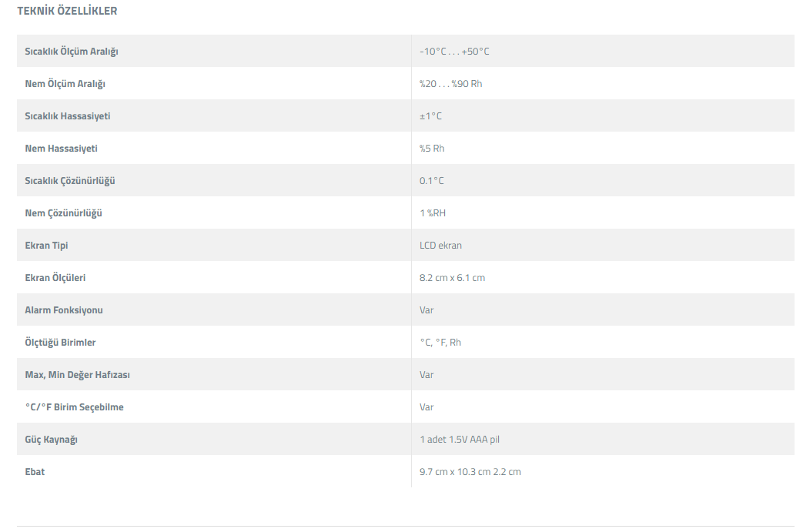The height and width of the screenshot is (532, 803).
Task: Select the LCD ekran value
Action: tap(440, 246)
